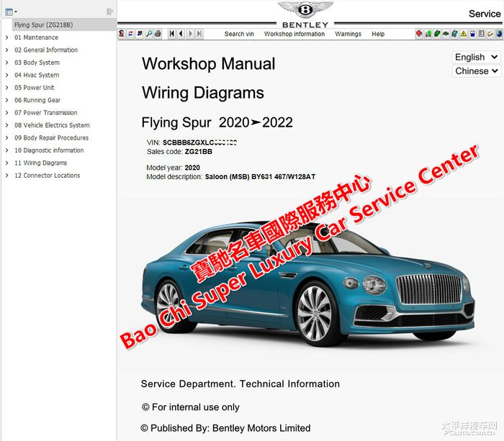Click the person icon at the toolbar's left end

click(122, 33)
